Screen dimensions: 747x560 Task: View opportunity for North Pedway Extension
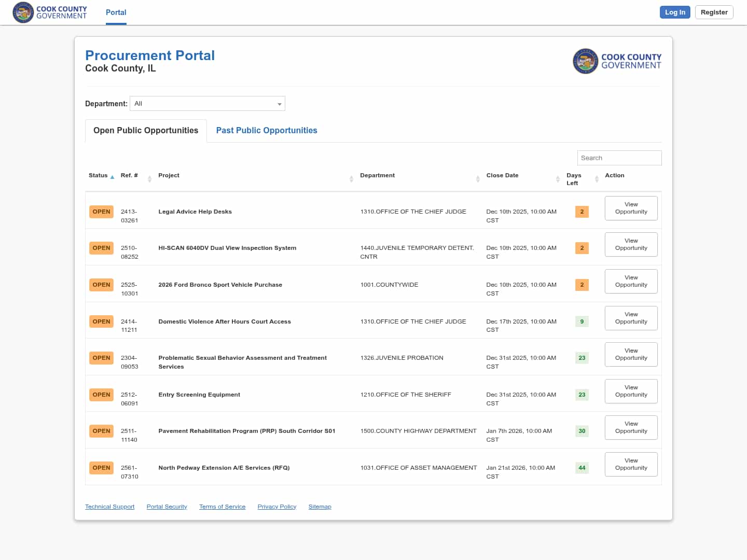coord(631,464)
